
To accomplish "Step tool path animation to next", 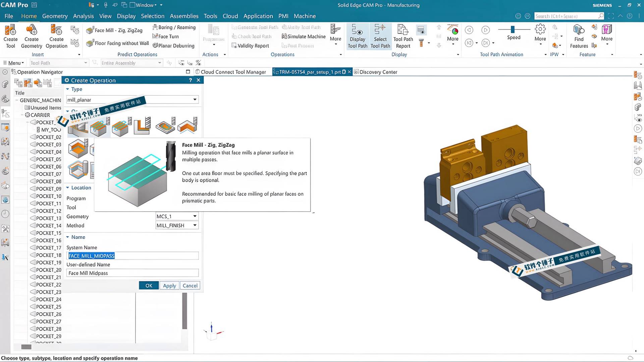I will (x=485, y=43).
